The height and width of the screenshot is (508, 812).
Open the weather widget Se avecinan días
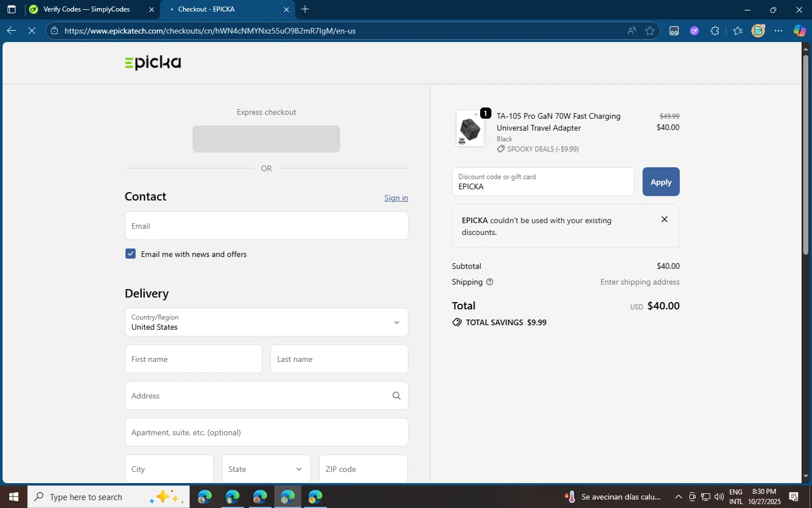pyautogui.click(x=613, y=497)
